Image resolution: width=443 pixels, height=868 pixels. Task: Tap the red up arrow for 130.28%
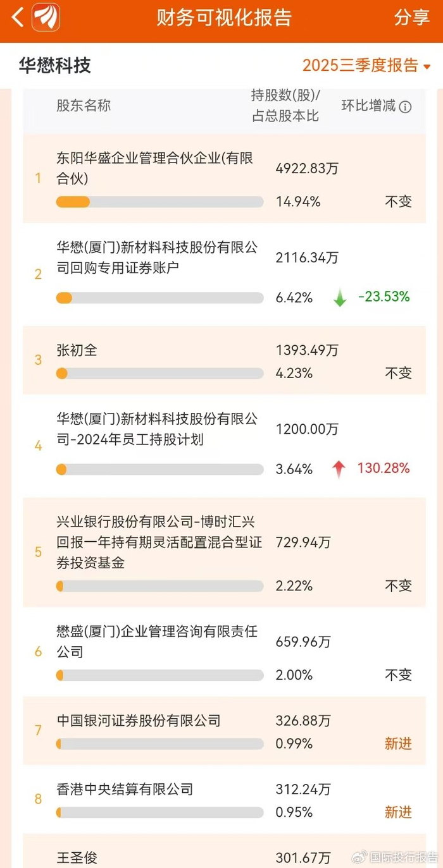coord(339,469)
